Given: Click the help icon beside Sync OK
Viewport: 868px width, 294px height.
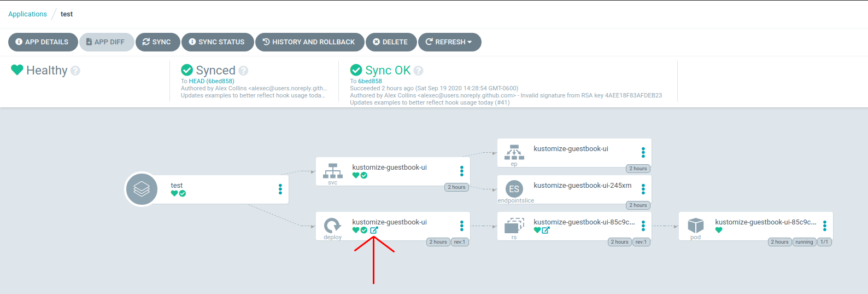Looking at the screenshot, I should pyautogui.click(x=418, y=71).
